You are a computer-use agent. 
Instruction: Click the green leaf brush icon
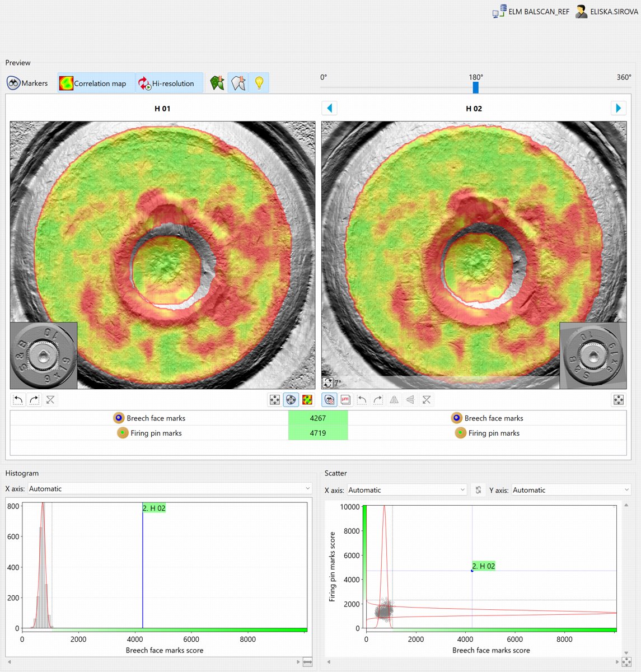click(217, 83)
